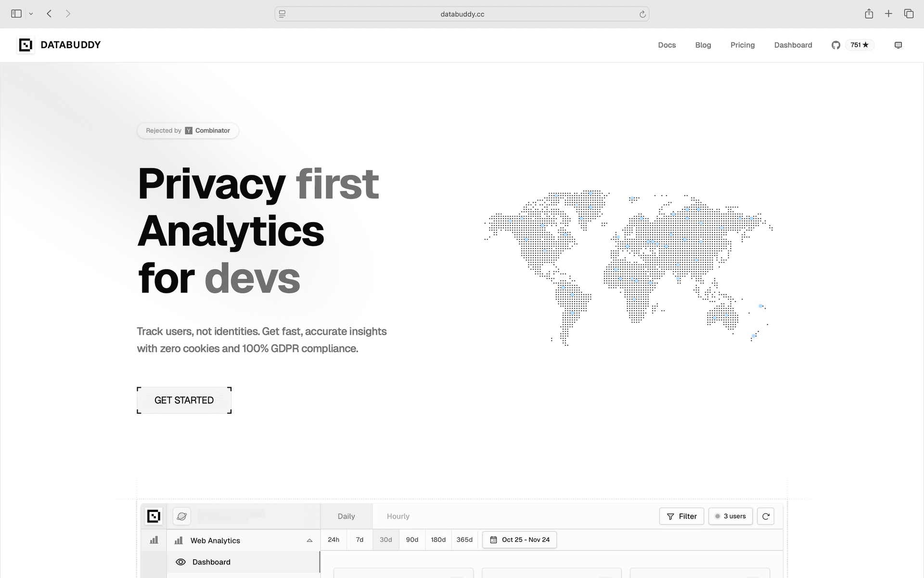Toggle the theme monitor icon

pyautogui.click(x=898, y=45)
